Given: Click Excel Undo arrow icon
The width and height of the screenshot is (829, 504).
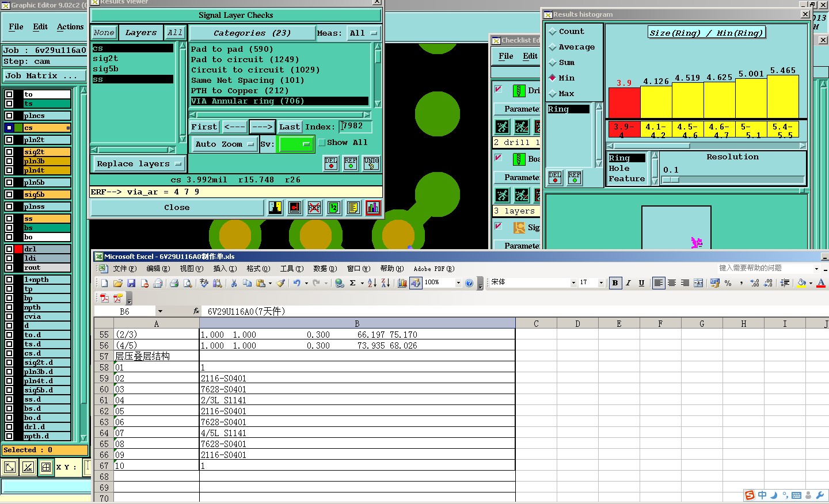Looking at the screenshot, I should click(x=296, y=283).
